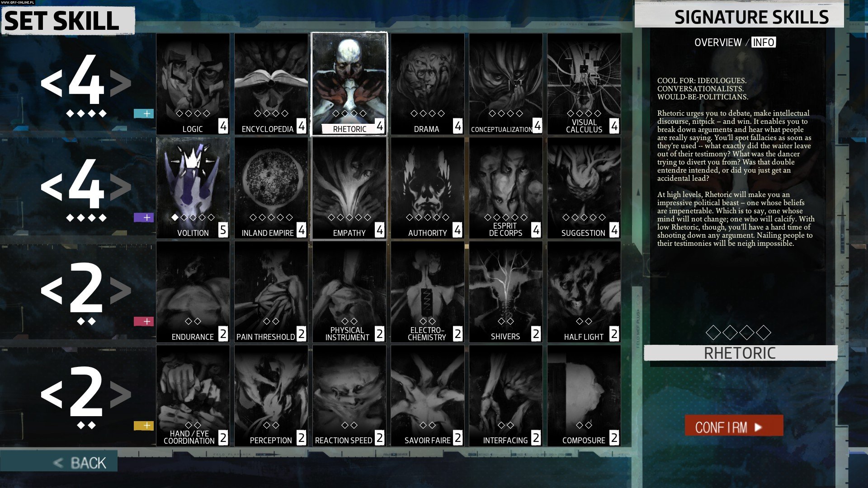Increase the Motorics attribute with right arrow
Image resolution: width=868 pixels, height=488 pixels.
[x=120, y=395]
